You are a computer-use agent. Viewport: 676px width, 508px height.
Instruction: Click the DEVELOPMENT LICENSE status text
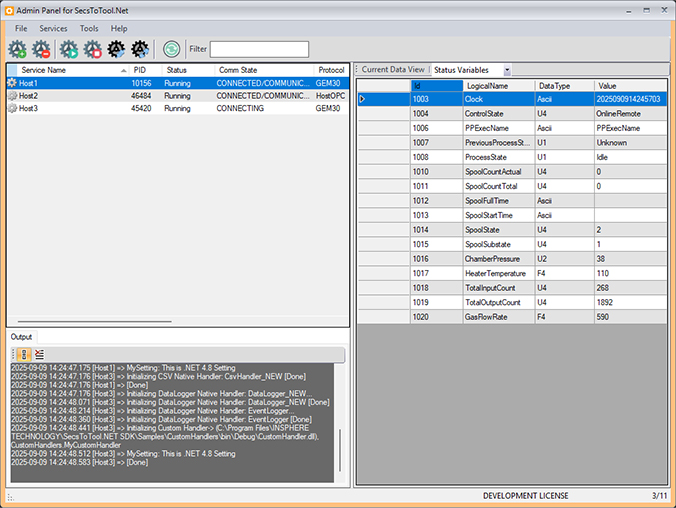pyautogui.click(x=526, y=496)
